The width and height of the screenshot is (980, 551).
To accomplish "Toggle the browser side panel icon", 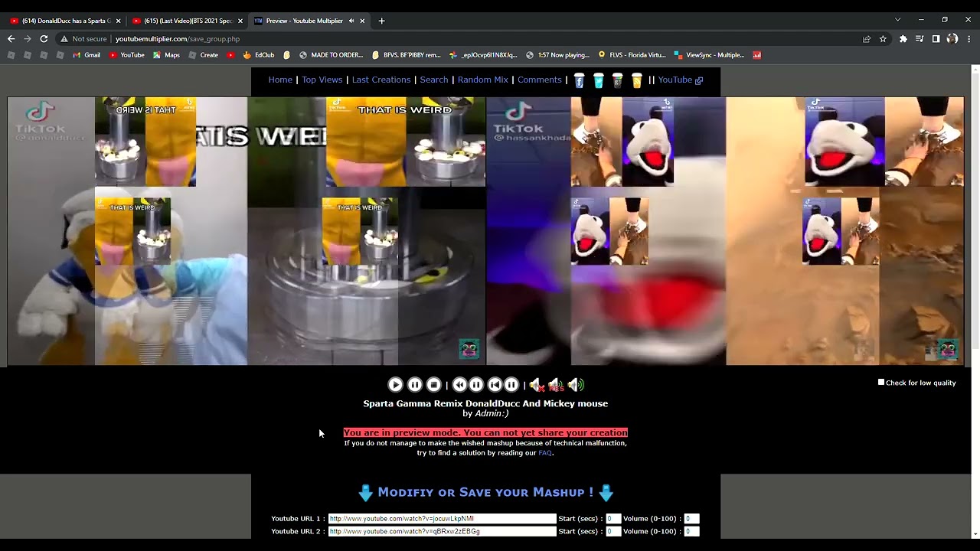I will tap(936, 39).
